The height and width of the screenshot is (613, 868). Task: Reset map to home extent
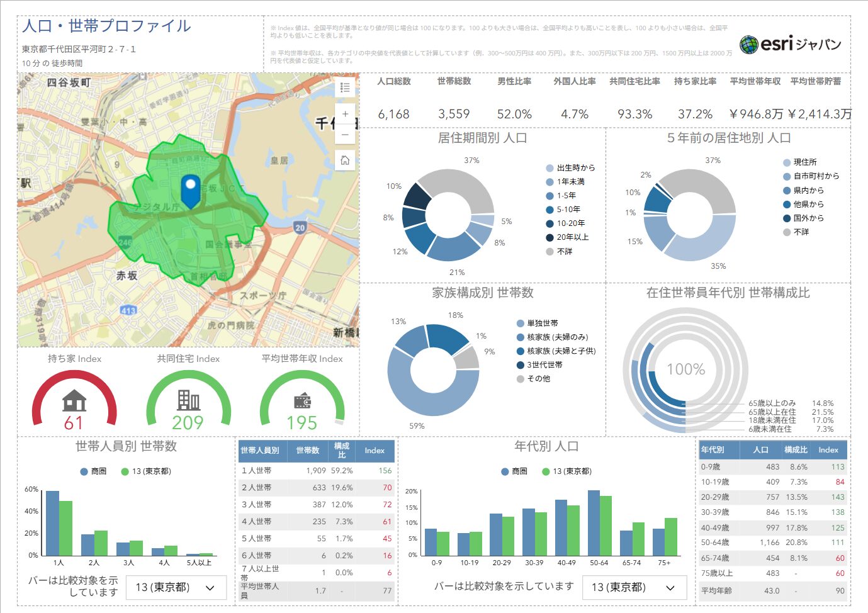[345, 160]
